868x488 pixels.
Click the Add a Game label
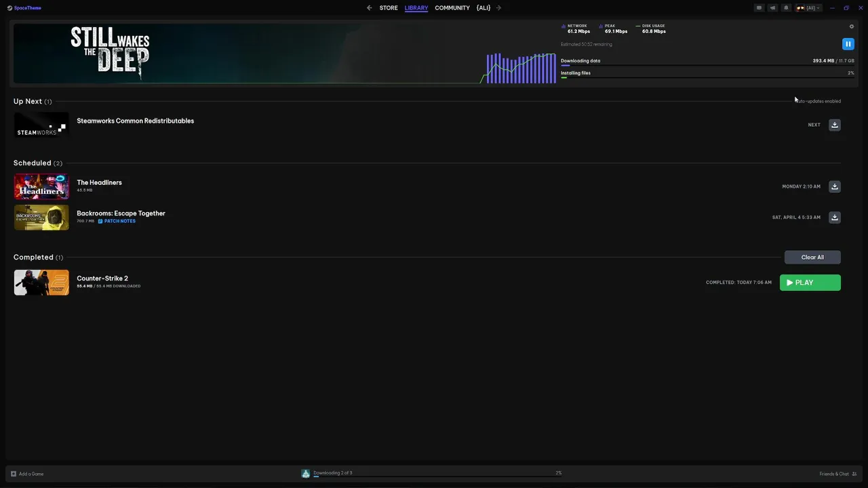31,474
